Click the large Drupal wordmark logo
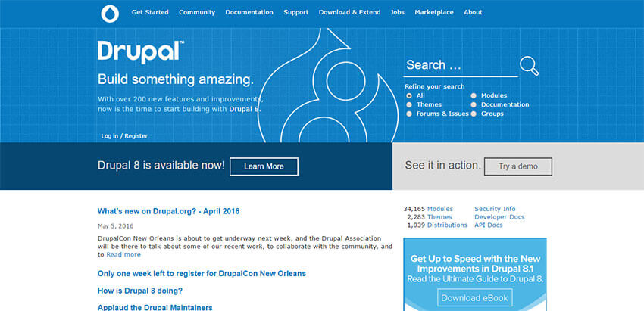The image size is (644, 311). 140,52
